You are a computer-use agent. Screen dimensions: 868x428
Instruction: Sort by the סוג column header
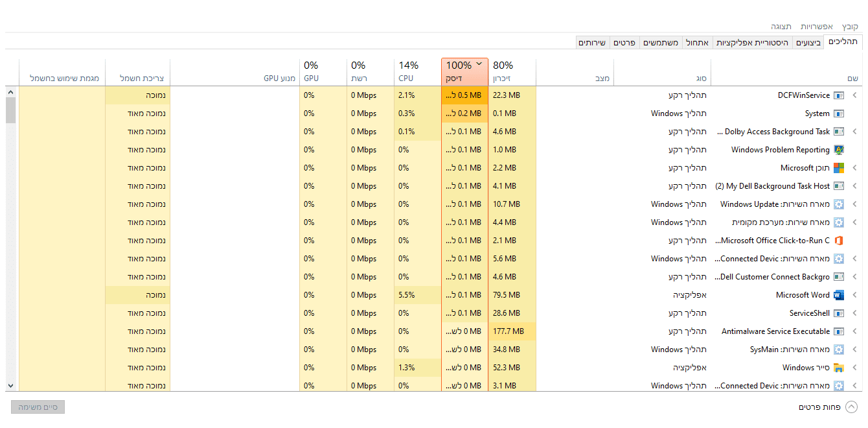(x=662, y=71)
